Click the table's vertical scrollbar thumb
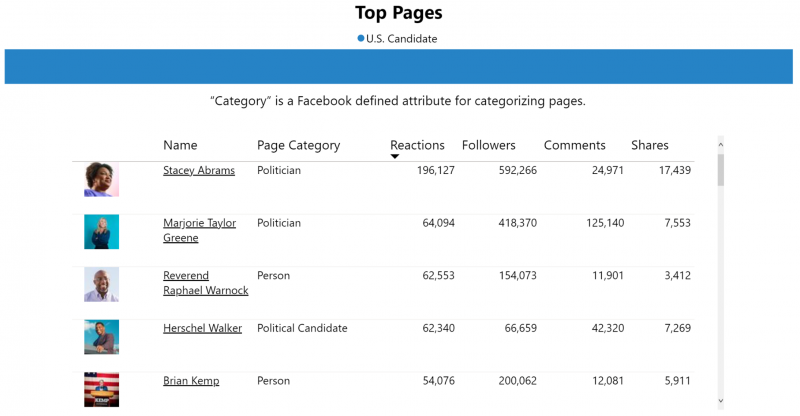Screen dimensions: 800x416 pos(720,170)
